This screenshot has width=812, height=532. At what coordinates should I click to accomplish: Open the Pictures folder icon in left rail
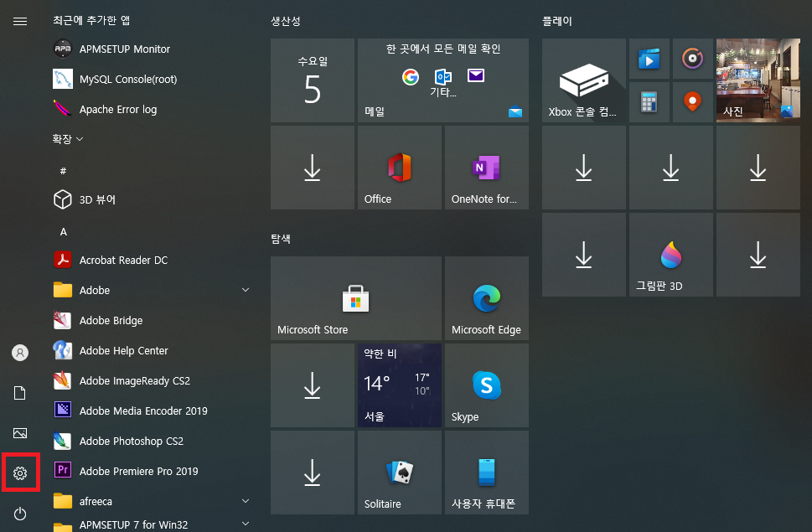point(20,433)
